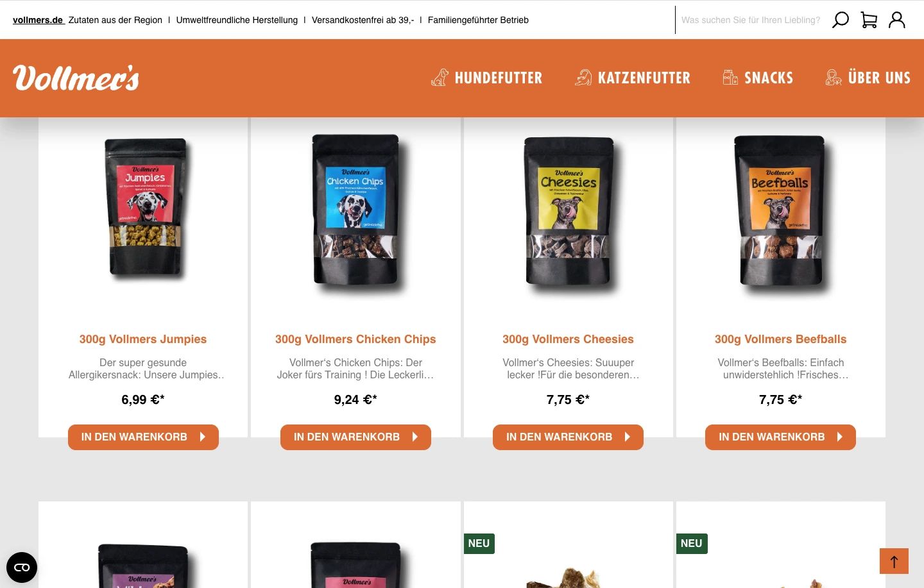Focus the search input field
The height and width of the screenshot is (588, 924).
pyautogui.click(x=751, y=20)
